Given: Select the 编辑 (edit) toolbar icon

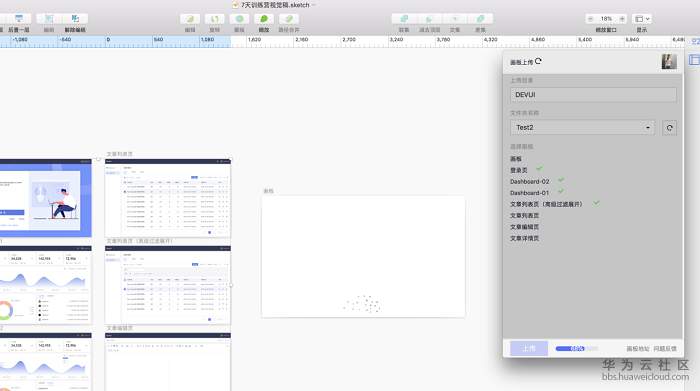Looking at the screenshot, I should click(x=190, y=19).
